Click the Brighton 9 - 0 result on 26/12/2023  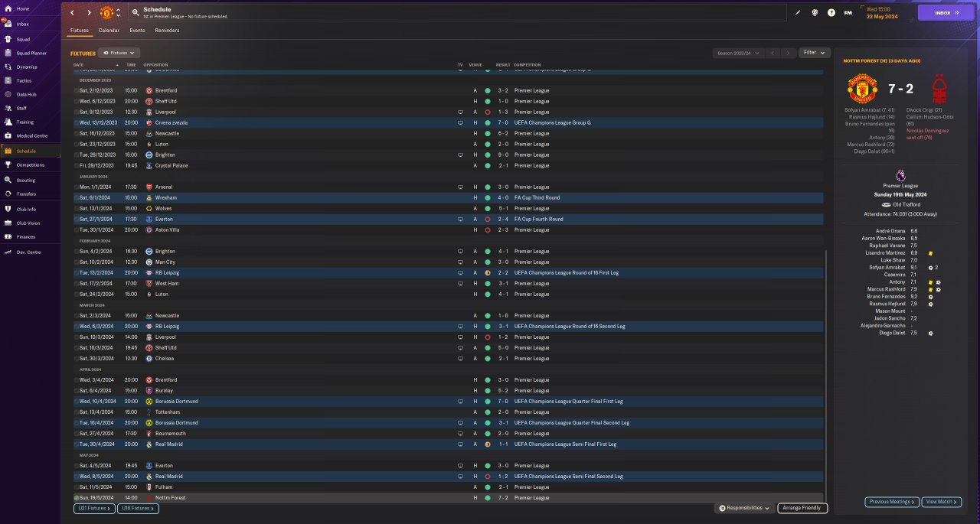pyautogui.click(x=503, y=155)
